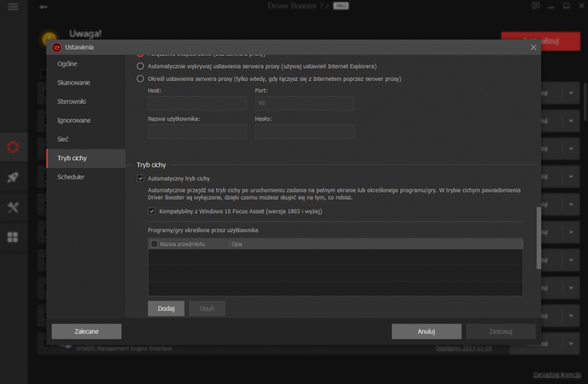Go to the Ignorowane settings section
The height and width of the screenshot is (384, 588).
click(73, 121)
